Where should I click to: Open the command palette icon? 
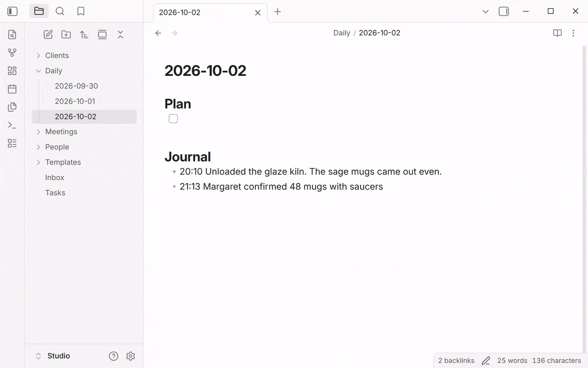point(12,125)
